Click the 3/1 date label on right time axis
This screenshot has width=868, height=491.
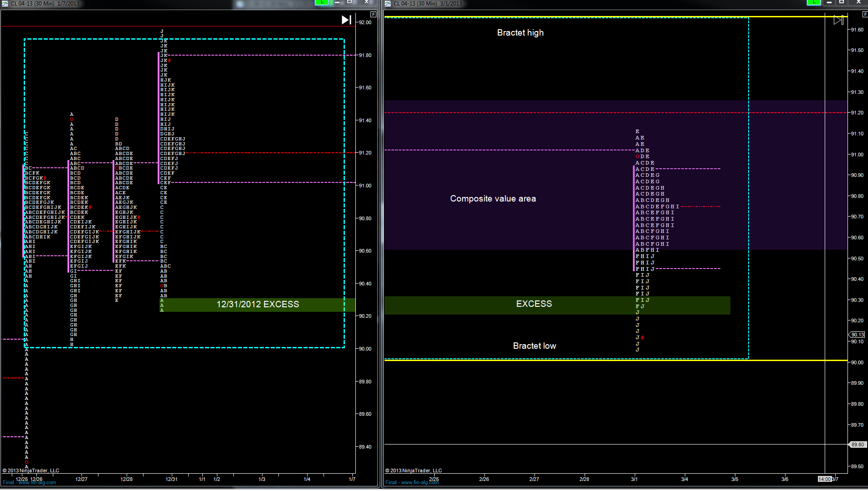pyautogui.click(x=634, y=479)
